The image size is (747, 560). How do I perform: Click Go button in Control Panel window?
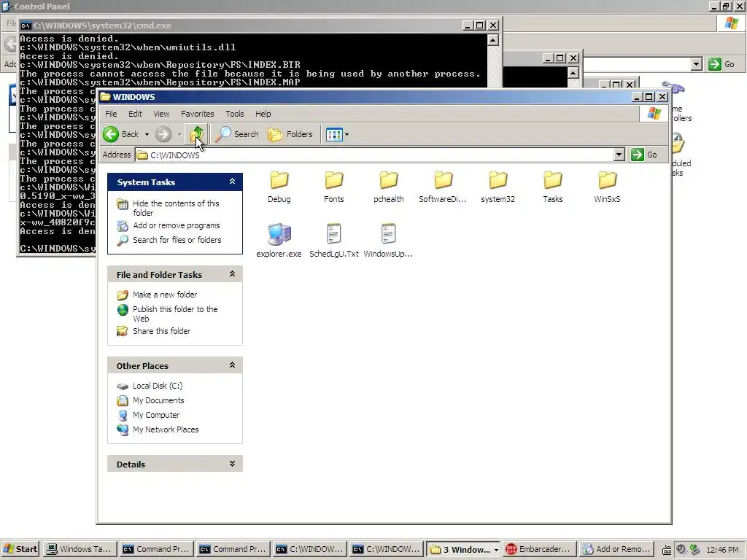(721, 64)
